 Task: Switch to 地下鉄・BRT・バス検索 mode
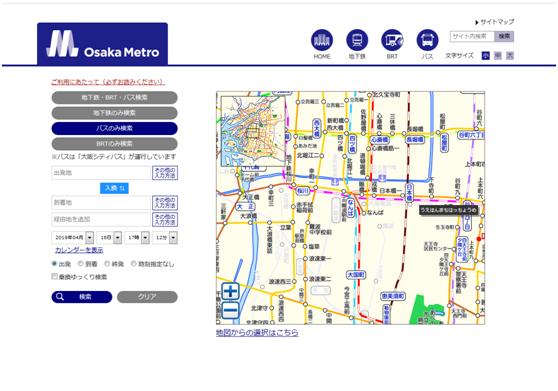(115, 97)
